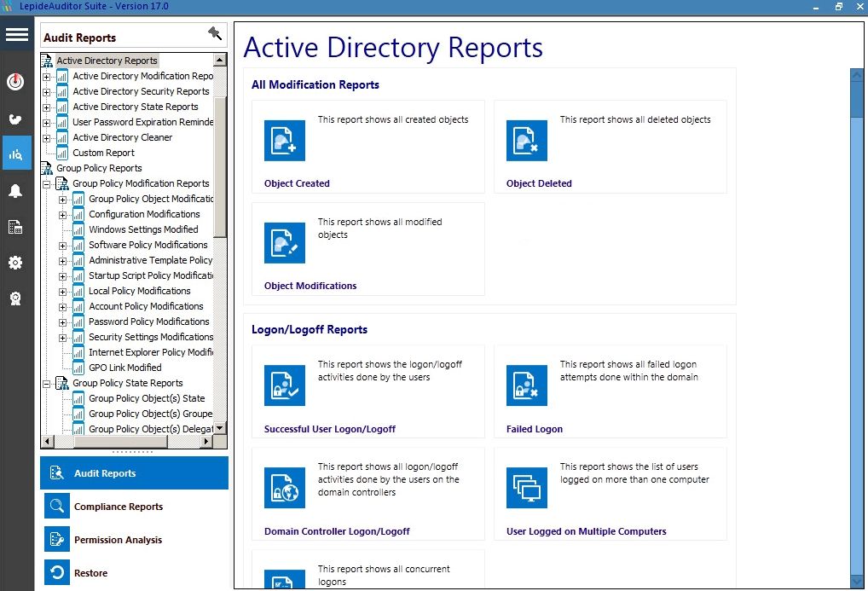
Task: Click the Windows Settings Modified tree icon
Action: [x=78, y=230]
